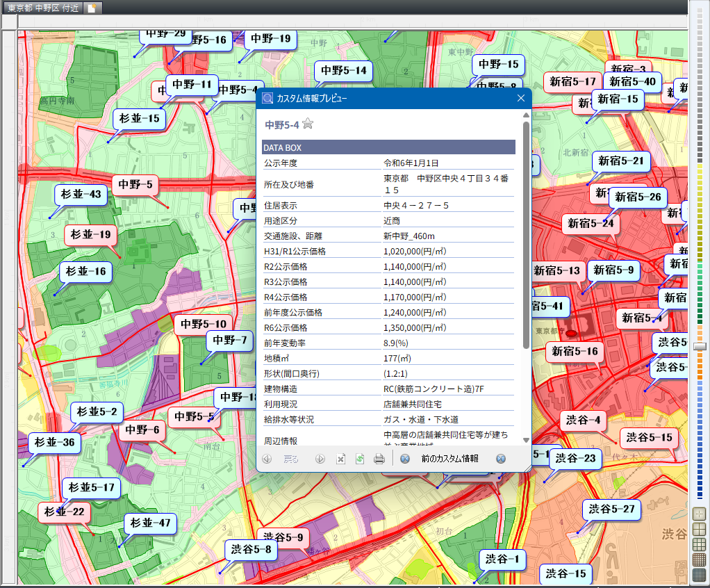Select the fine brown mesh grid icon

click(700, 560)
